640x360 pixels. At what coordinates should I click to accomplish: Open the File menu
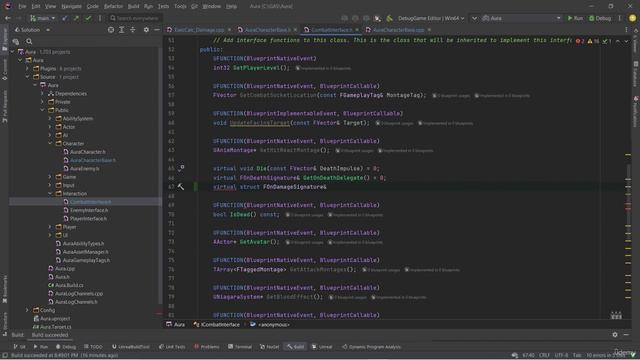22,7
